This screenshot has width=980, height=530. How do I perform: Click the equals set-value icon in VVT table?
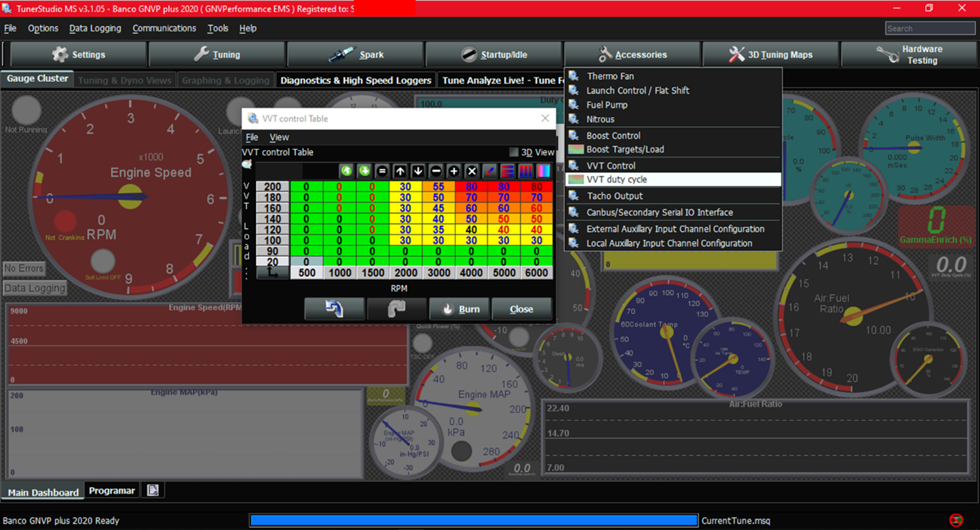point(382,171)
